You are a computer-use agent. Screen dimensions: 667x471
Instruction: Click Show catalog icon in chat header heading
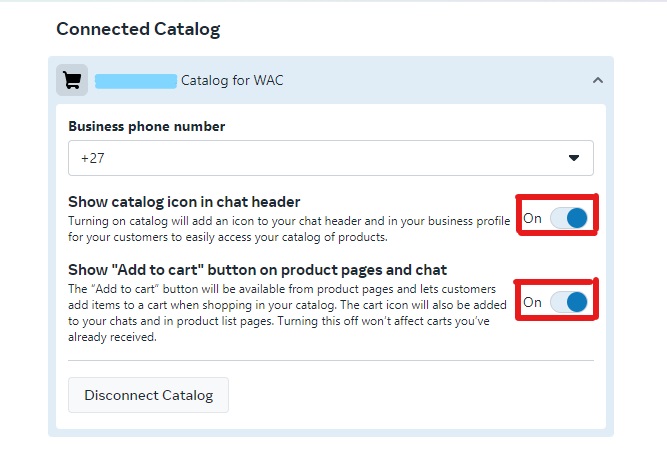click(x=184, y=202)
